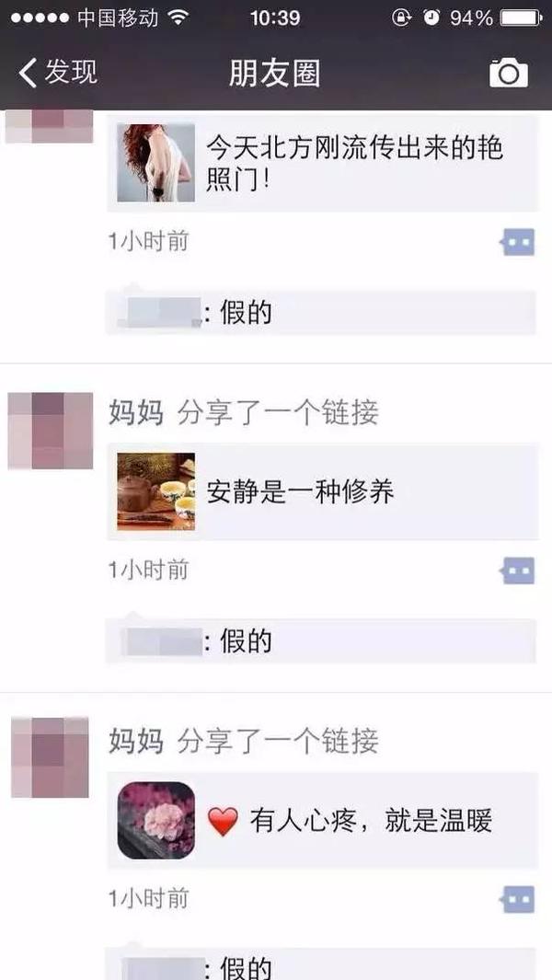Tap the pink flower thumbnail
Screen dimensions: 552x980
(156, 821)
